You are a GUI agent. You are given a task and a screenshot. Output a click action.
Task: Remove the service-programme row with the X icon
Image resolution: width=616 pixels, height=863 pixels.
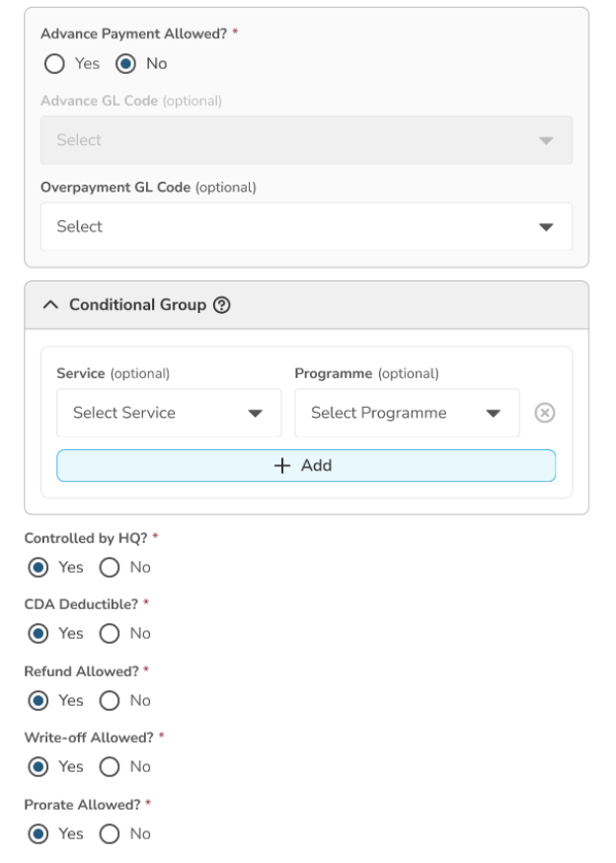coord(542,413)
